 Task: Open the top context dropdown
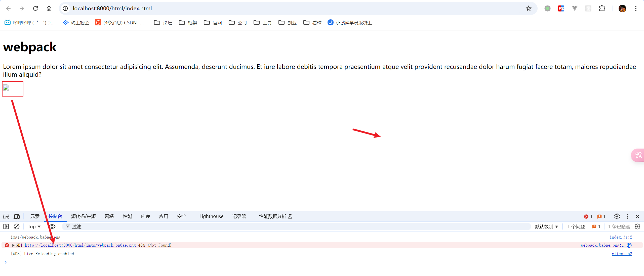coord(34,226)
